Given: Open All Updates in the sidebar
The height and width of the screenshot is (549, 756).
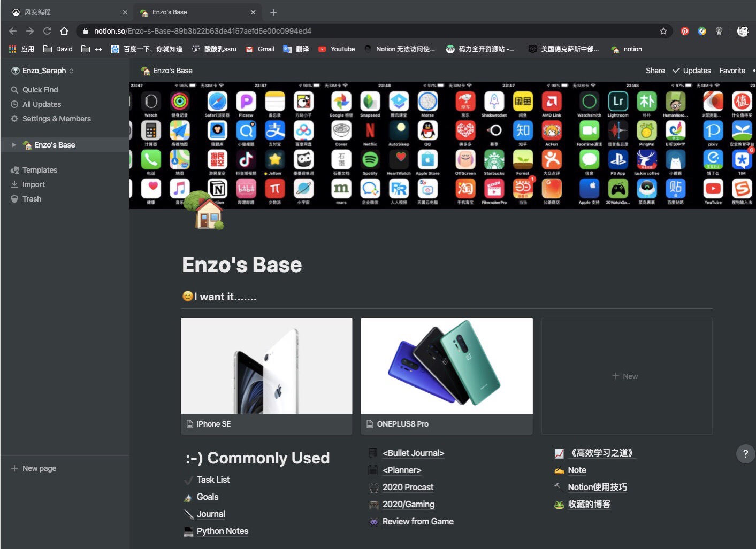Looking at the screenshot, I should pos(65,104).
